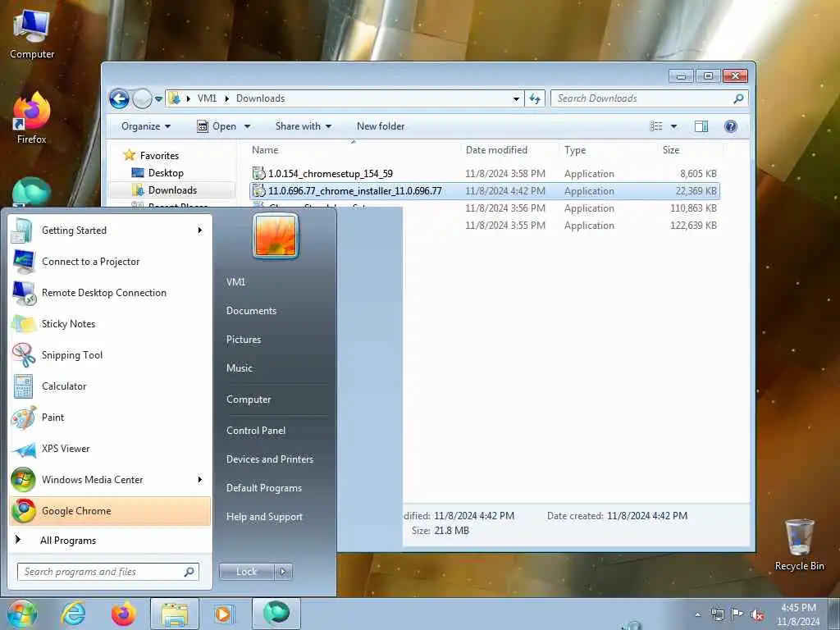Expand the address bar history dropdown
The width and height of the screenshot is (840, 630).
[x=516, y=98]
